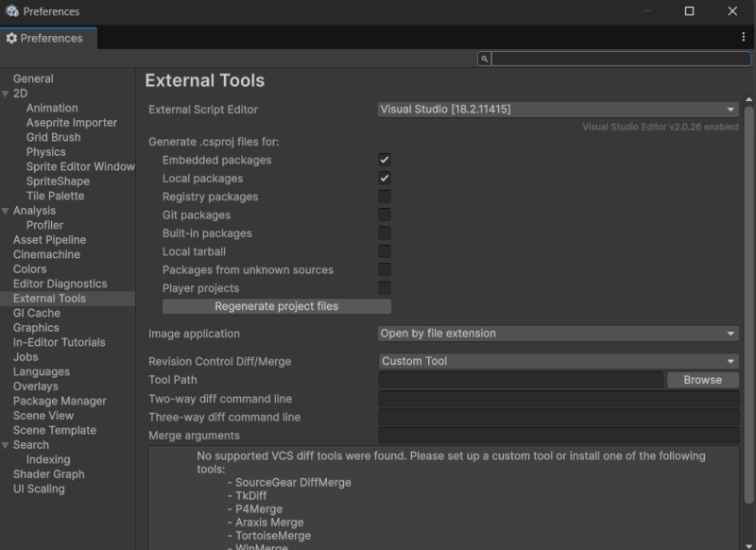Click the scrollbar up arrow
Viewport: 756px width, 550px height.
coord(748,99)
